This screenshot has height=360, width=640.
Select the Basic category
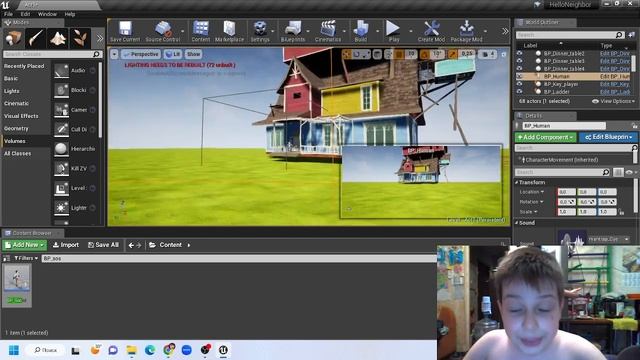coord(11,78)
